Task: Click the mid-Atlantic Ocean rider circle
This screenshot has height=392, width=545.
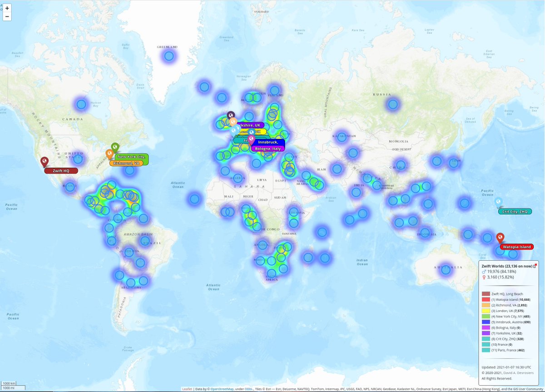Action: [195, 198]
